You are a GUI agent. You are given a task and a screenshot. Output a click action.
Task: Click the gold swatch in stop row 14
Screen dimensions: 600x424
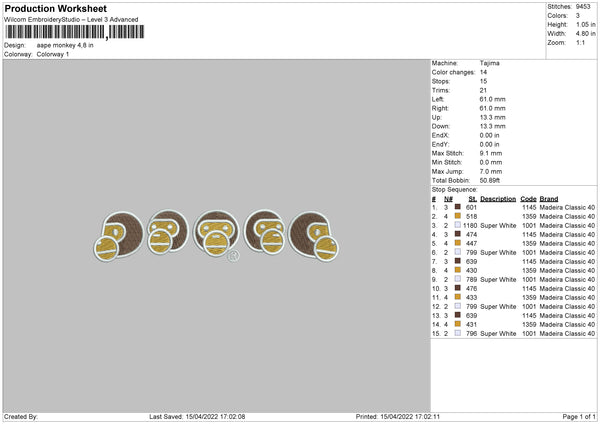457,324
